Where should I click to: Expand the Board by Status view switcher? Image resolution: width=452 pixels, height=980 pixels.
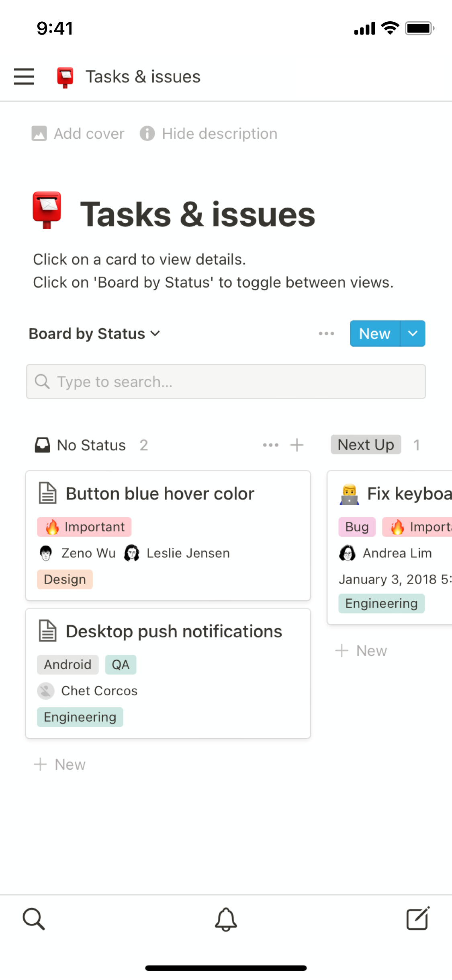coord(94,334)
